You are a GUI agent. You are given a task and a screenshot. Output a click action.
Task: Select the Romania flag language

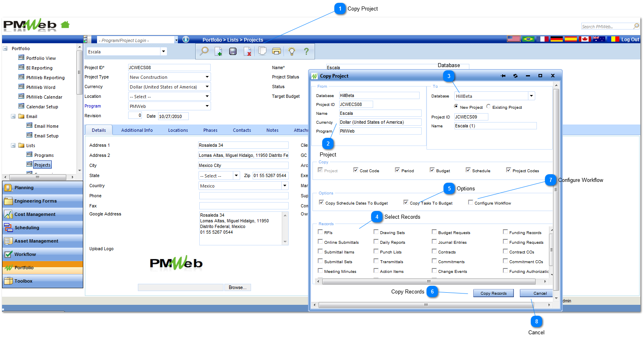613,39
